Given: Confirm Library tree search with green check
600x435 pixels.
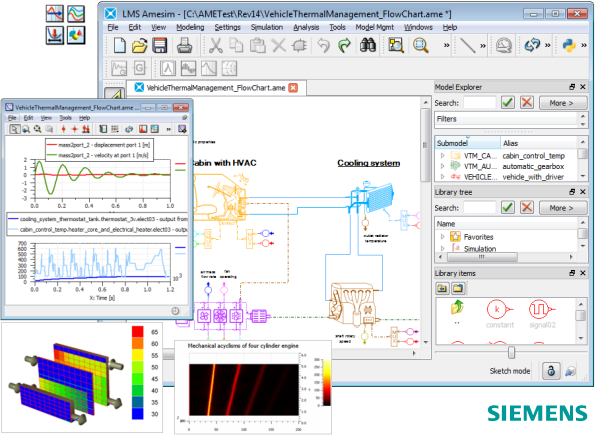Looking at the screenshot, I should 508,207.
